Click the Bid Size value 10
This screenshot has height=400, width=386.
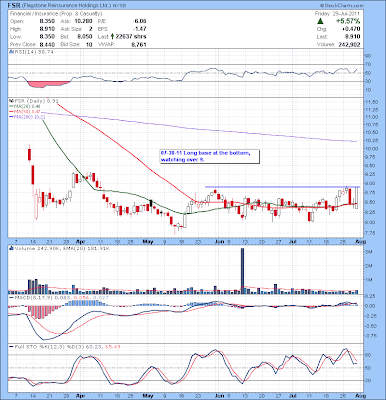click(x=89, y=44)
